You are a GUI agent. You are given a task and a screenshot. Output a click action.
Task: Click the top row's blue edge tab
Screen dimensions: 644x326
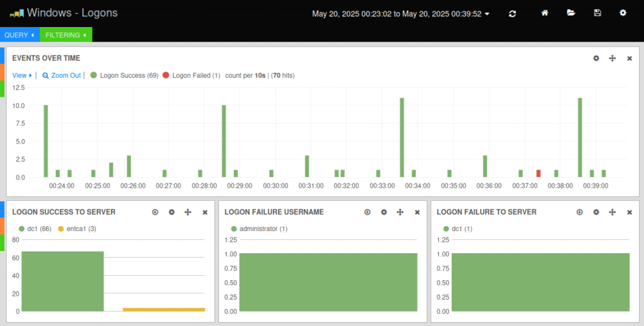click(x=2, y=55)
